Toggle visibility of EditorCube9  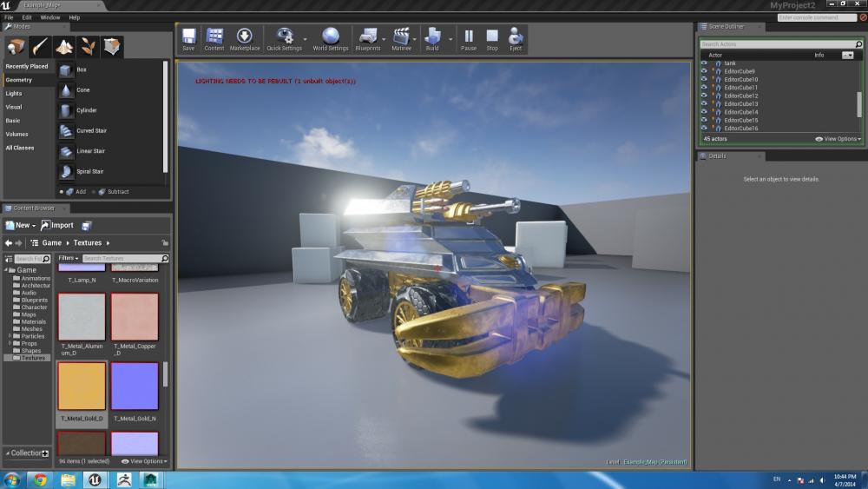[x=704, y=71]
